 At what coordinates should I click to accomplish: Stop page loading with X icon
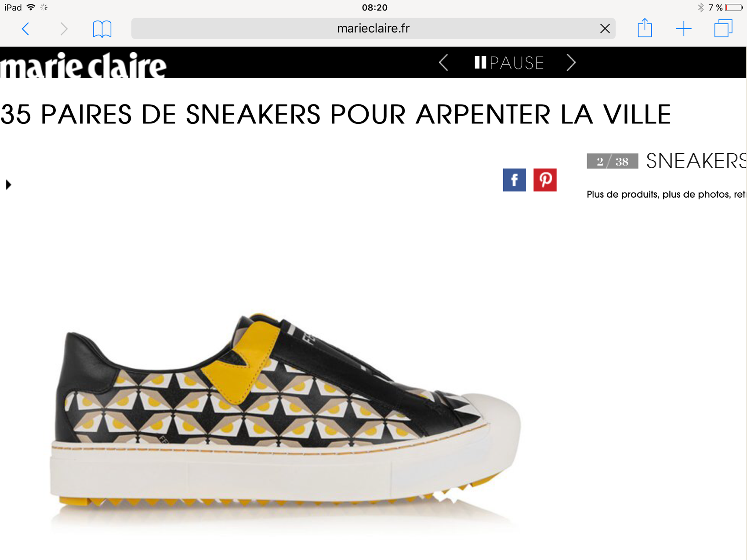(x=605, y=29)
